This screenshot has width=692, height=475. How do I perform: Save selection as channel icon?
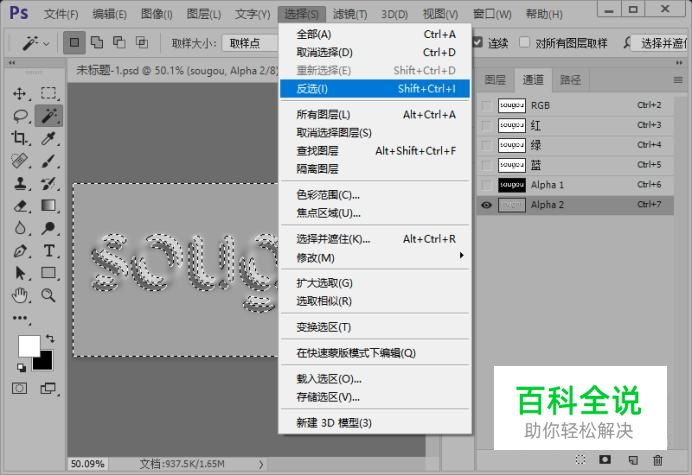tap(605, 460)
